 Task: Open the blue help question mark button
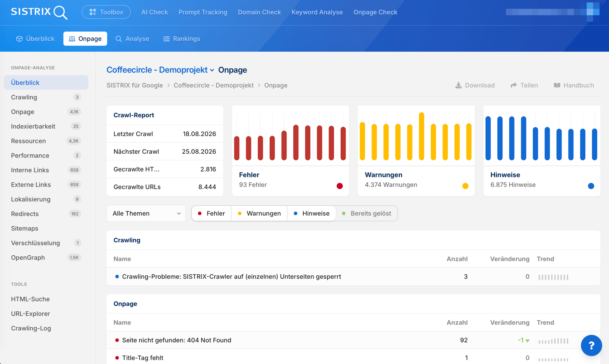click(x=591, y=345)
